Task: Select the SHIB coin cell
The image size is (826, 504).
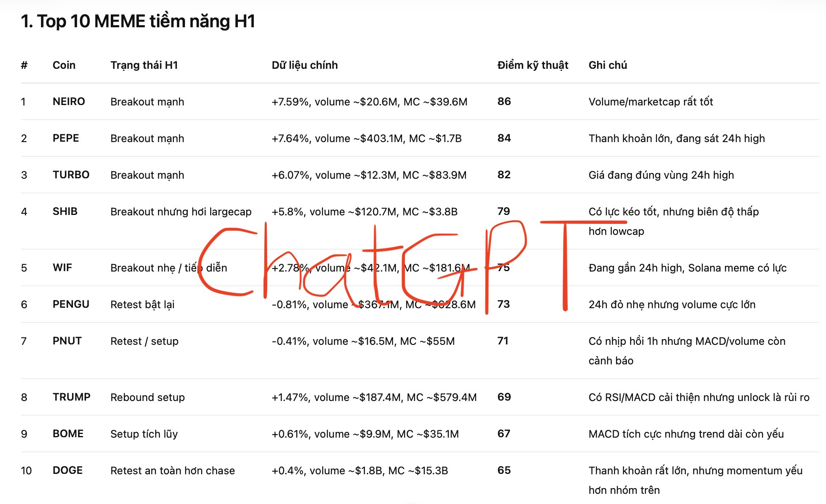Action: pyautogui.click(x=65, y=211)
